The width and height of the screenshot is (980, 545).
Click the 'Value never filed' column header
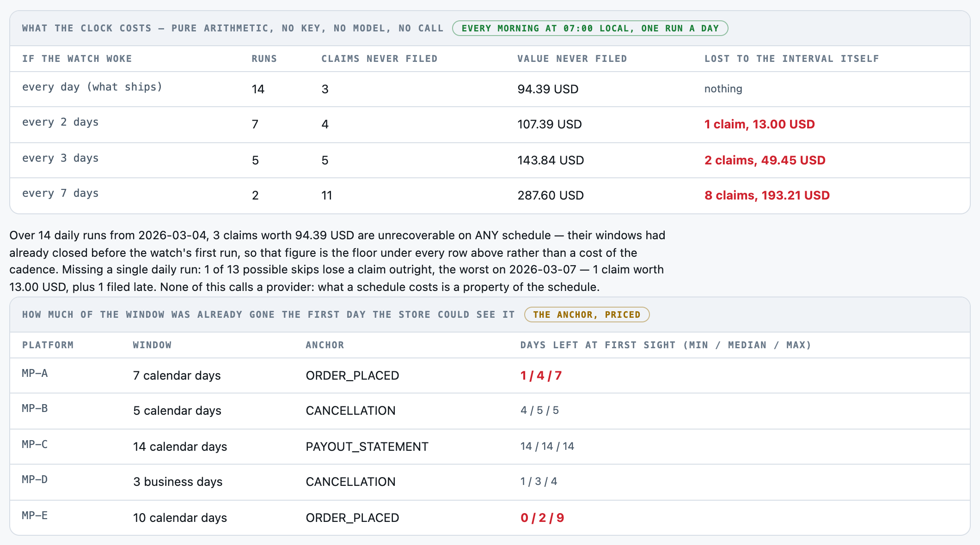click(572, 59)
